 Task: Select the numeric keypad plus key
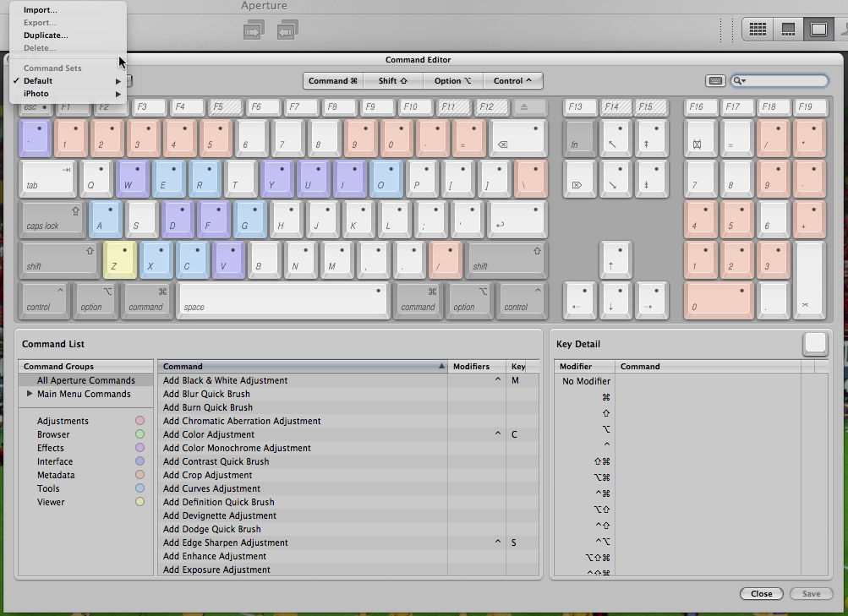809,220
